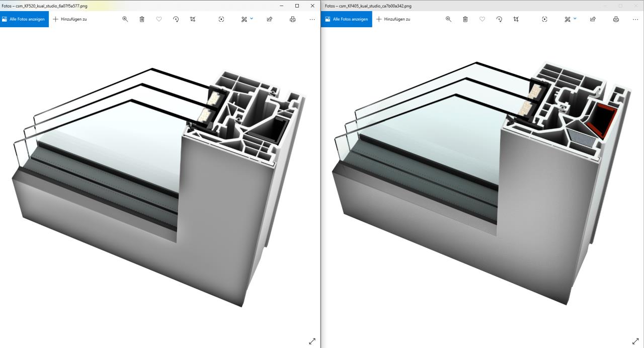Zoom icon in the KF405 window
This screenshot has height=348, width=644.
[449, 19]
